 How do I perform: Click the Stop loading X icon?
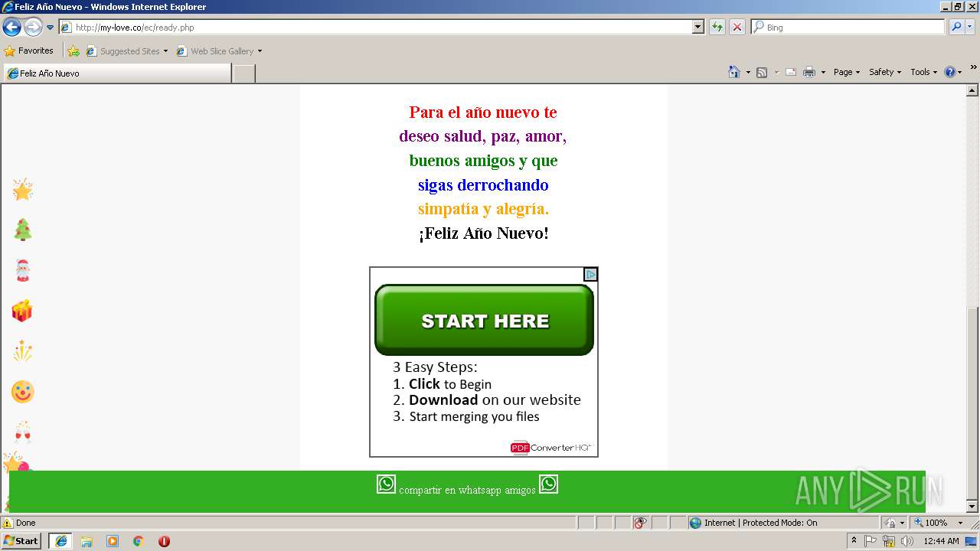click(x=737, y=28)
